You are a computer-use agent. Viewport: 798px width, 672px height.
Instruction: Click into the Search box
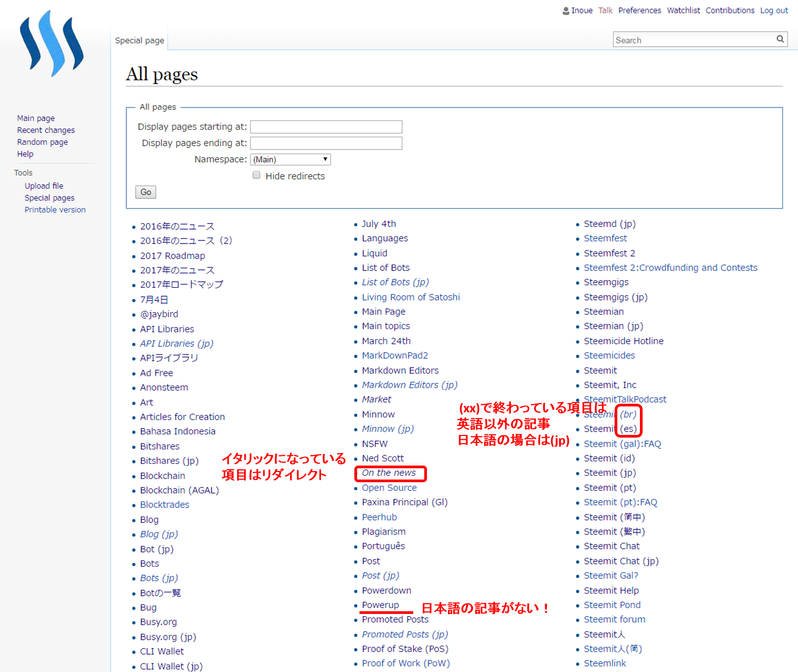[694, 39]
